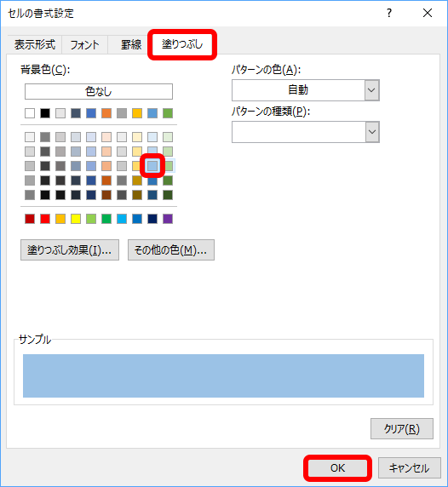This screenshot has width=448, height=487.
Task: Open その他の色 dialog
Action: pyautogui.click(x=171, y=249)
